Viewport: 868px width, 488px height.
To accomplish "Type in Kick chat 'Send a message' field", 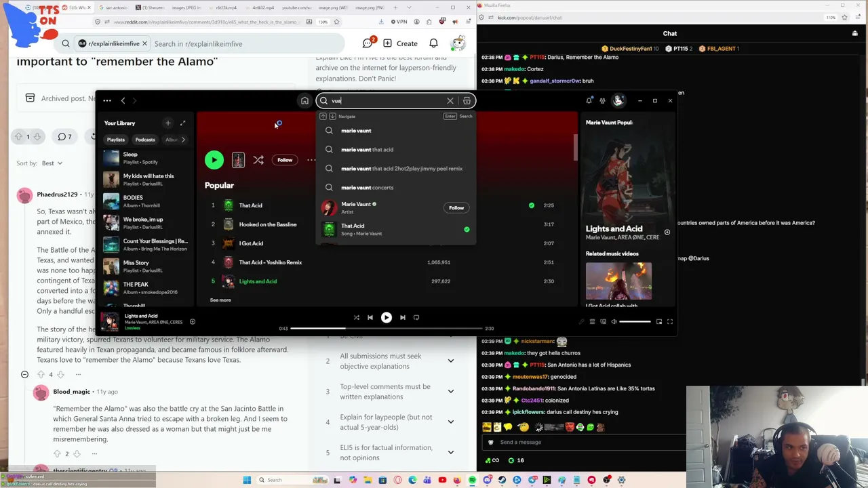I will (583, 443).
